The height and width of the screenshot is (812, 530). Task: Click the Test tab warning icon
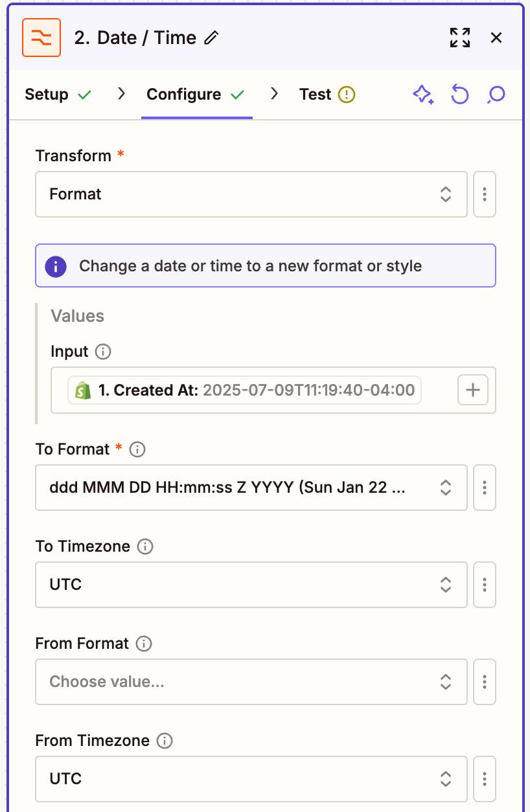click(x=347, y=95)
